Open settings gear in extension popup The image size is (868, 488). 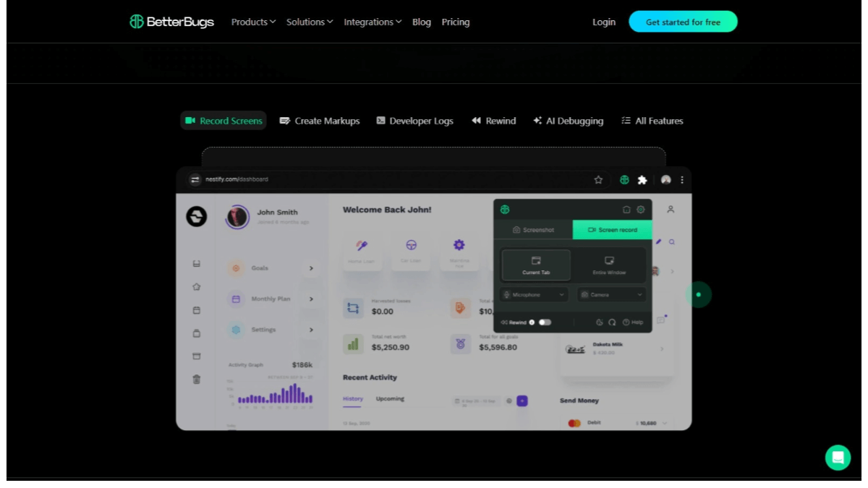641,210
